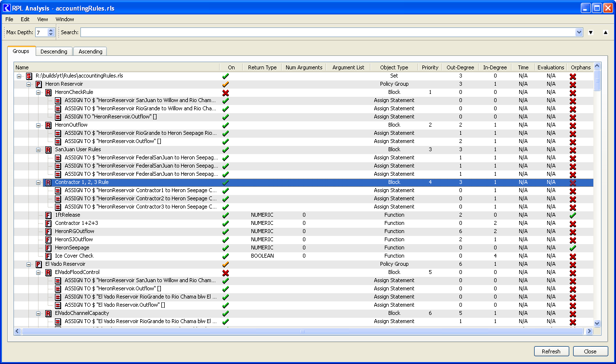This screenshot has width=616, height=364.
Task: Click the RPL Analysis title bar icon
Action: pos(7,8)
